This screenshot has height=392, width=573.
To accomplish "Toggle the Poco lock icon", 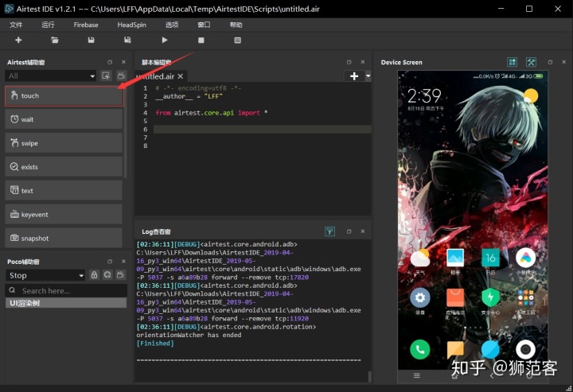I will click(x=94, y=275).
